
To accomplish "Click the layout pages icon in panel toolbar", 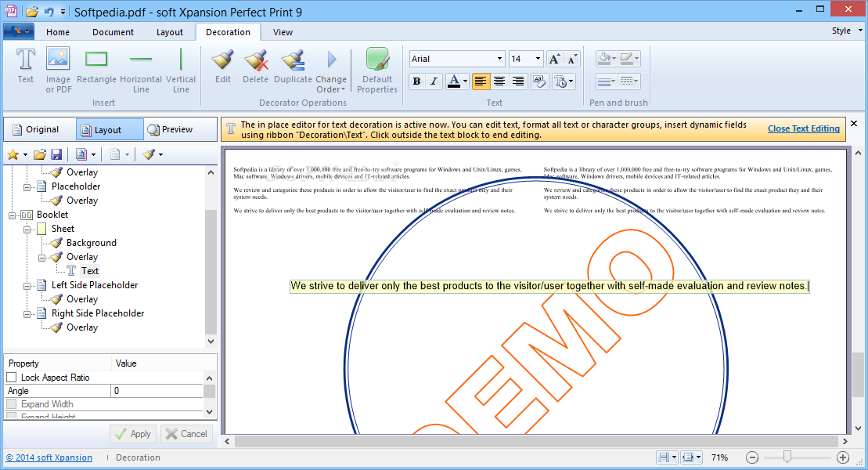I will [81, 154].
